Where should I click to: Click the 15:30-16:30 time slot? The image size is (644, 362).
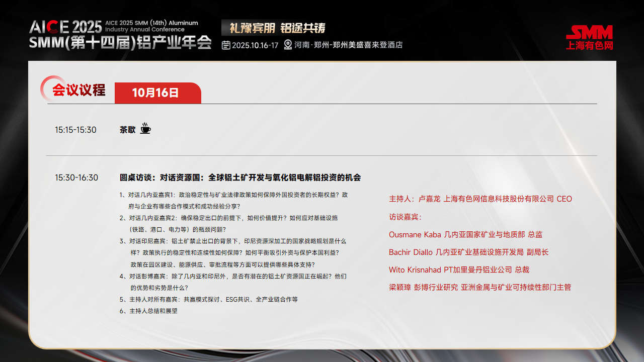click(76, 177)
